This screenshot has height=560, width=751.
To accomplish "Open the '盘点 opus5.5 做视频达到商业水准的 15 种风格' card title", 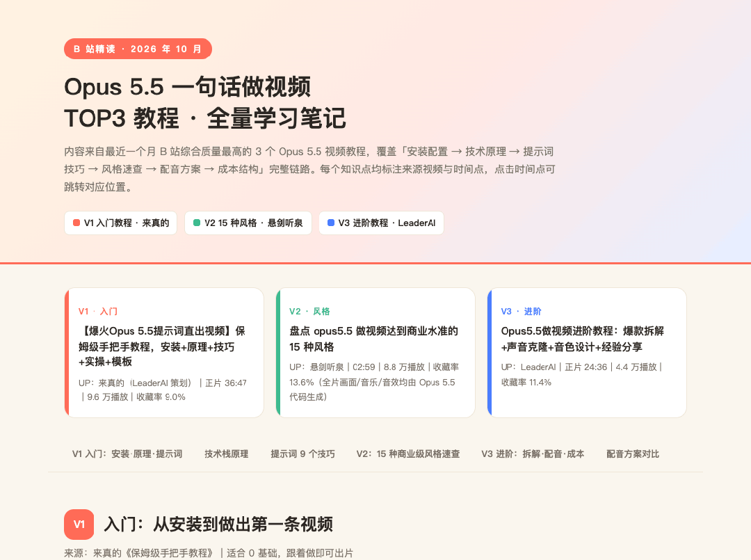I will [x=373, y=339].
